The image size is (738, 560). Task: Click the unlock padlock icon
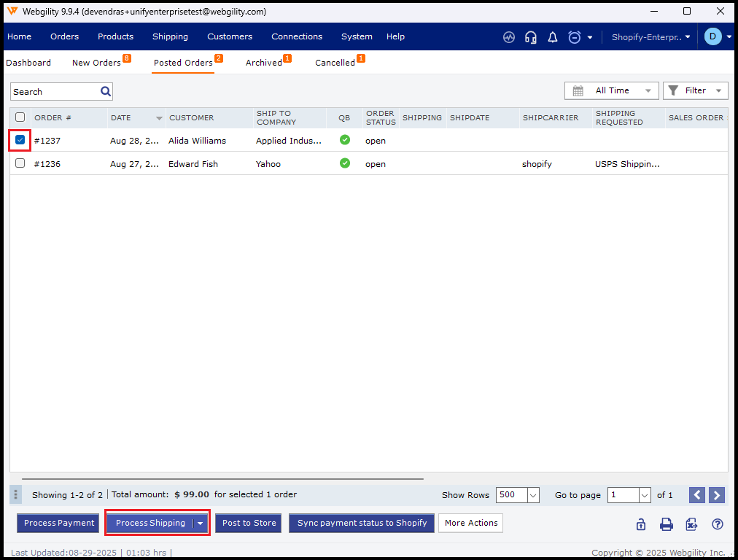click(x=640, y=524)
